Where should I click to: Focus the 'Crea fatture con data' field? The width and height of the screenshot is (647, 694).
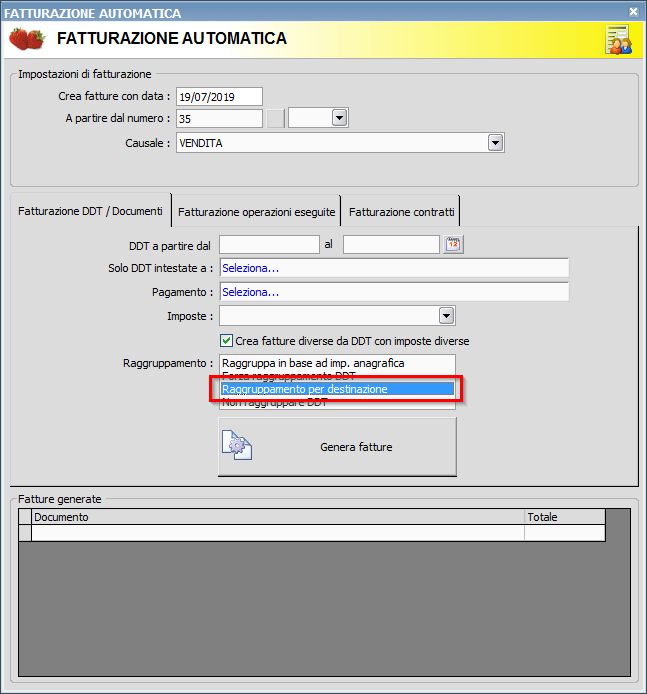(x=219, y=96)
